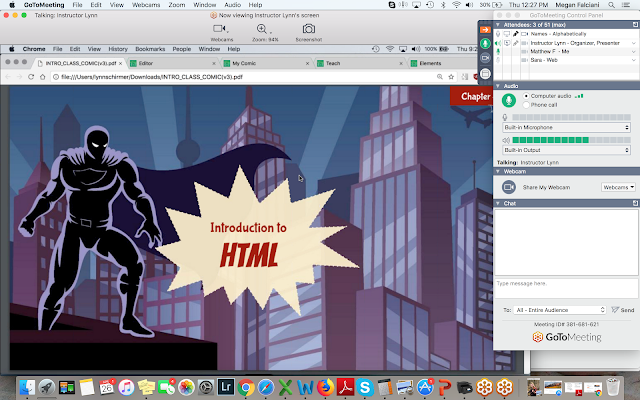The width and height of the screenshot is (640, 400).
Task: Open the Lightroom Lr icon in the Dock
Action: [226, 387]
